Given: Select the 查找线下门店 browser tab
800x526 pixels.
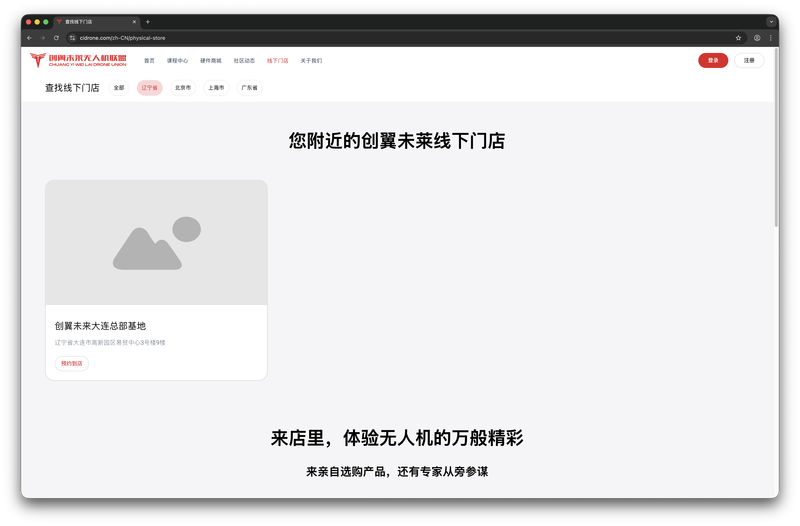Looking at the screenshot, I should tap(97, 22).
